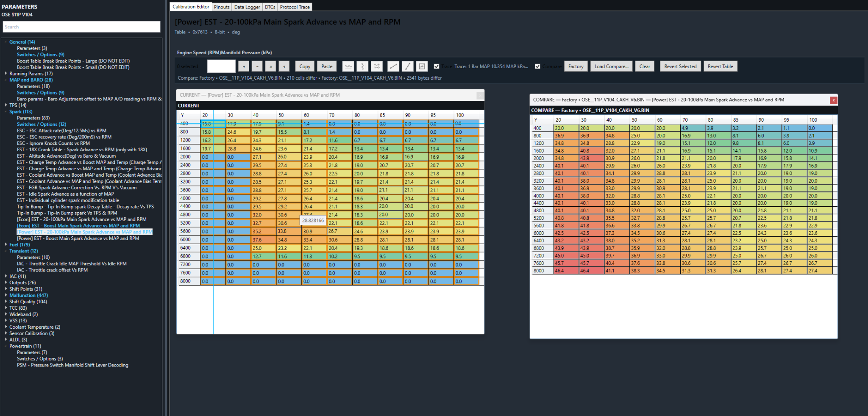
Task: Select CURRENT table cell 35.2 at 5600 RPM
Action: pyautogui.click(x=263, y=231)
